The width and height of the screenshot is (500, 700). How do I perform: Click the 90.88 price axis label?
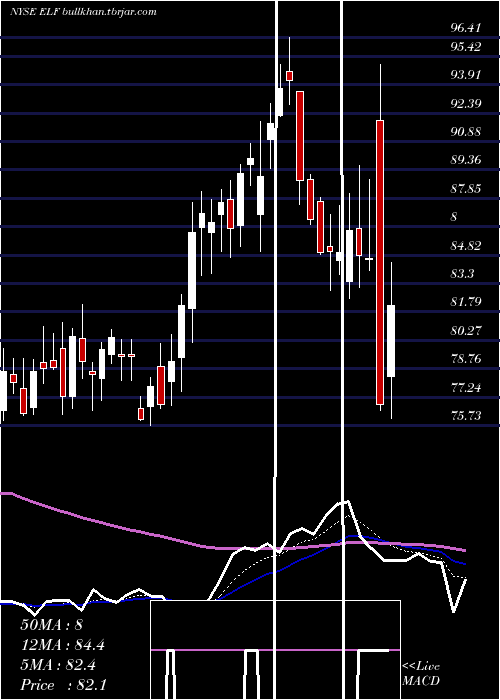coord(466,132)
